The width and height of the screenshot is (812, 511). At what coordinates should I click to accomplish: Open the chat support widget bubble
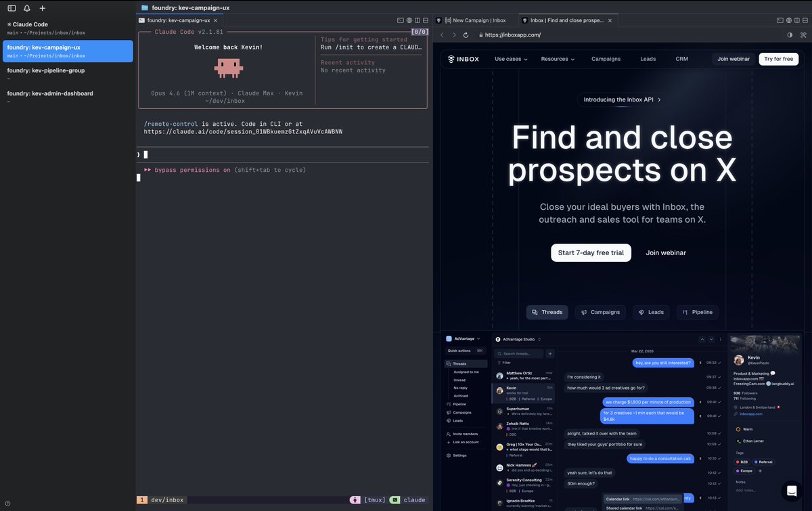point(790,491)
